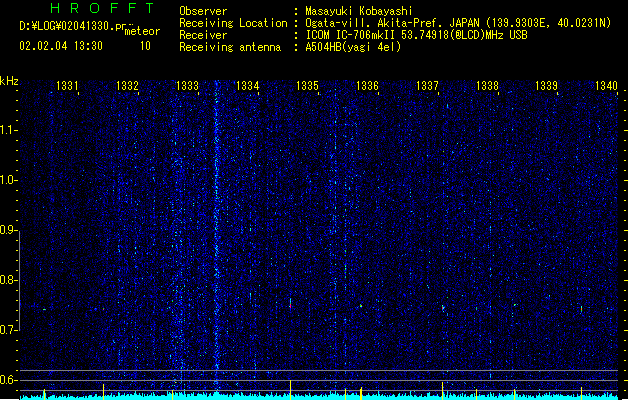Click the 1.0 kHz frequency label
The height and width of the screenshot is (400, 629).
8,180
